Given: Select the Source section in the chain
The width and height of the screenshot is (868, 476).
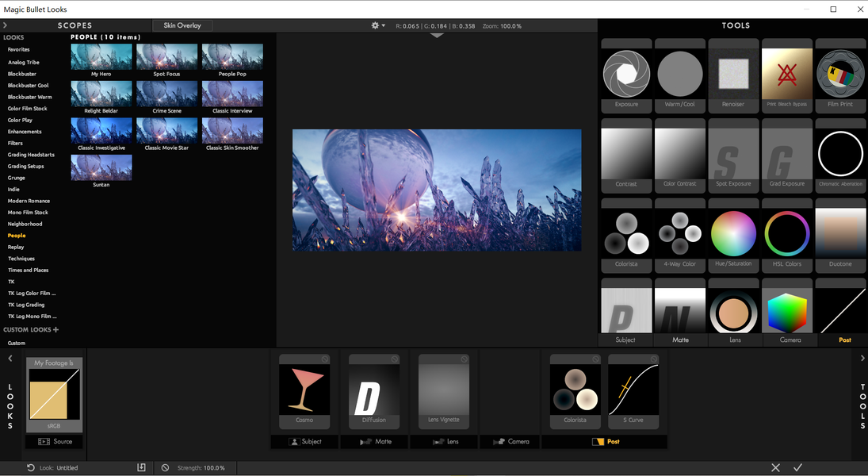Looking at the screenshot, I should click(54, 442).
